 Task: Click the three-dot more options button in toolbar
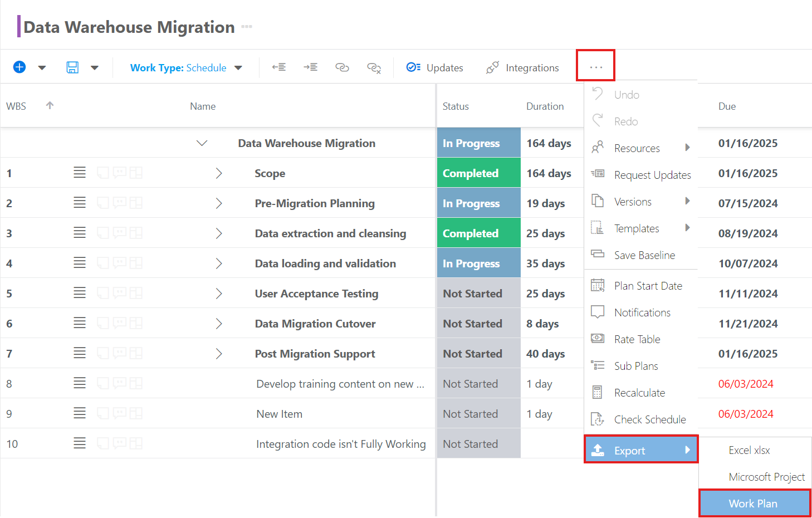click(596, 66)
